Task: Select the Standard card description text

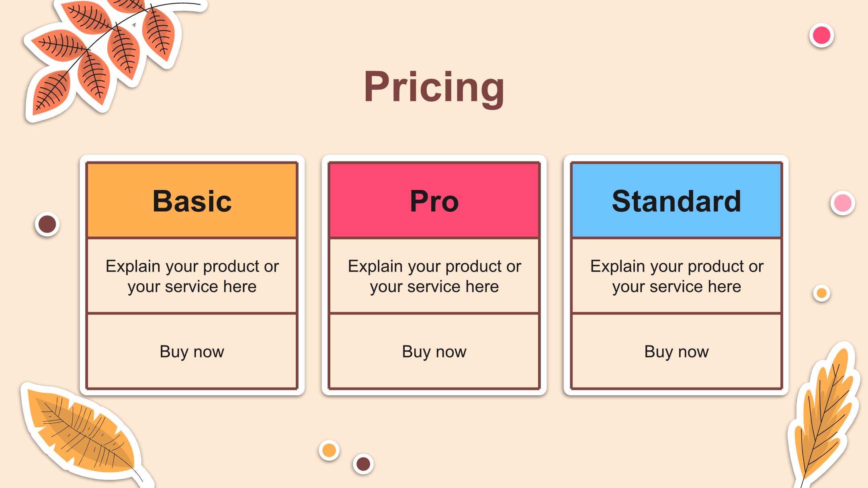Action: click(x=676, y=276)
